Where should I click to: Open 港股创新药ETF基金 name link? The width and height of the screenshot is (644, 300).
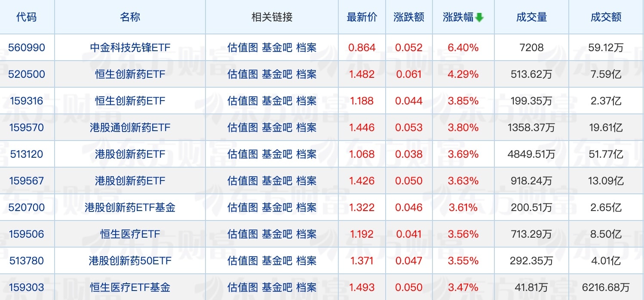130,208
